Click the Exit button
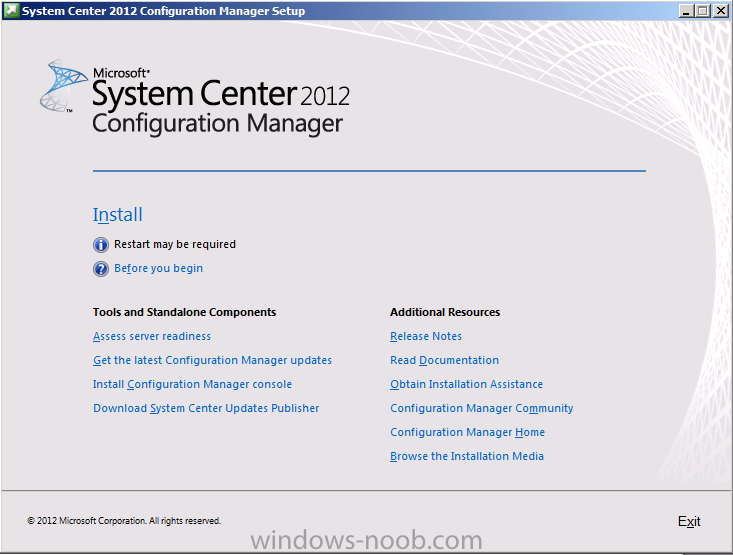 [x=689, y=521]
